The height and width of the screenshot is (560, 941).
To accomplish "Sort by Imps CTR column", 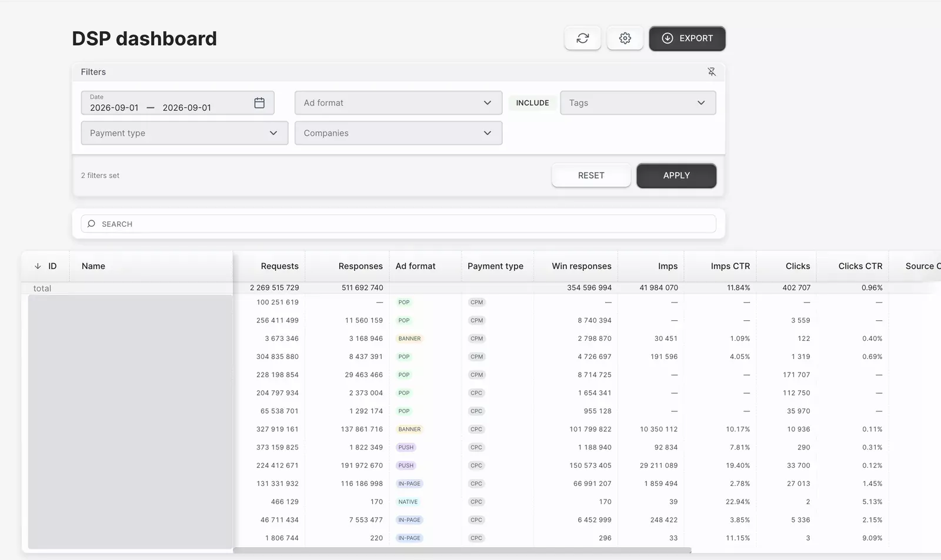I will coord(730,266).
